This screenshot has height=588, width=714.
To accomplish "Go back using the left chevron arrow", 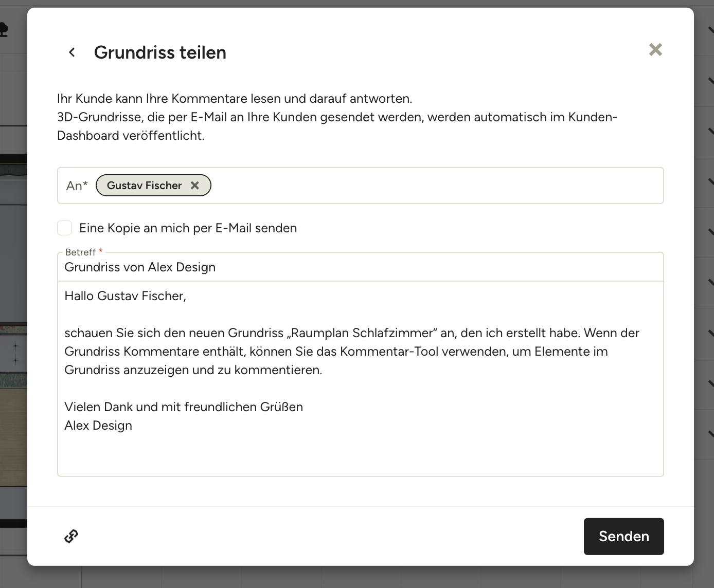I will click(72, 52).
